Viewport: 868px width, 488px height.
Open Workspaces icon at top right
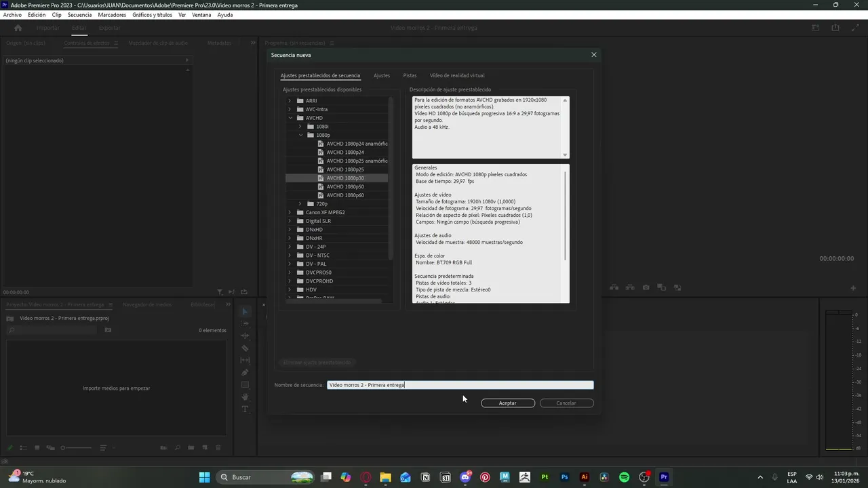tap(816, 28)
